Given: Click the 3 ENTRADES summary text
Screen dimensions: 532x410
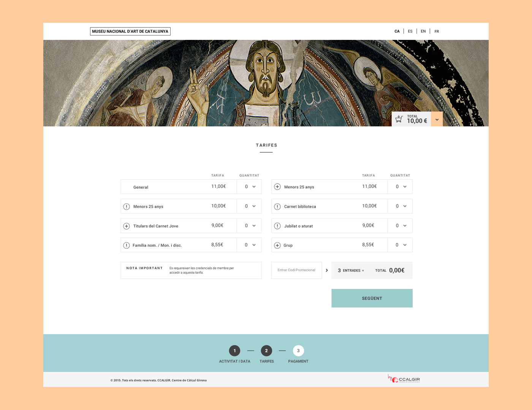Looking at the screenshot, I should tap(351, 270).
